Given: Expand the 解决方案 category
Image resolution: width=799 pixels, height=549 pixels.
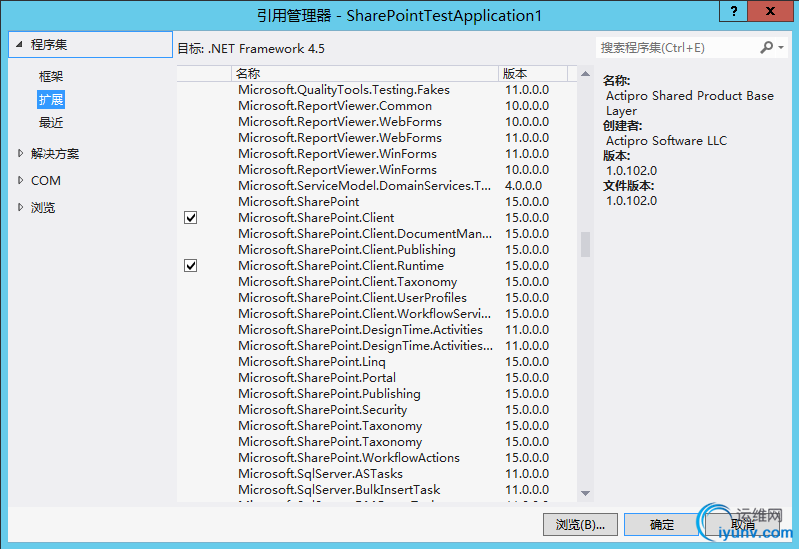Looking at the screenshot, I should (x=20, y=153).
